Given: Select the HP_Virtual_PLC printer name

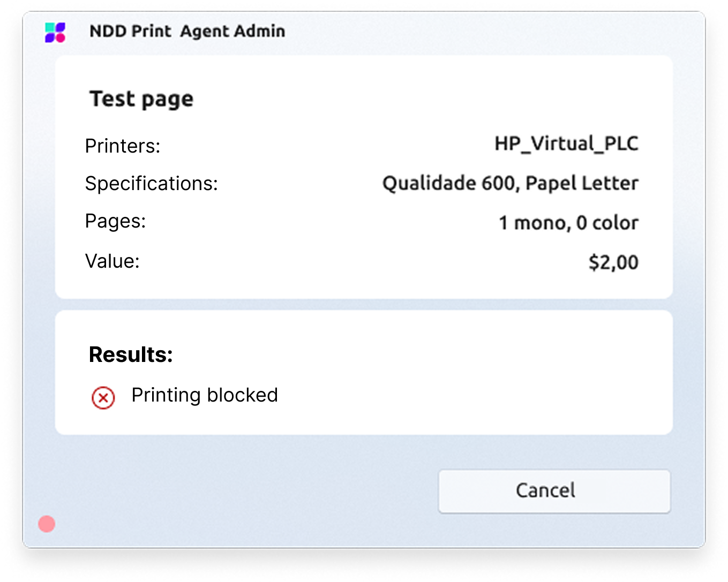Looking at the screenshot, I should (566, 143).
